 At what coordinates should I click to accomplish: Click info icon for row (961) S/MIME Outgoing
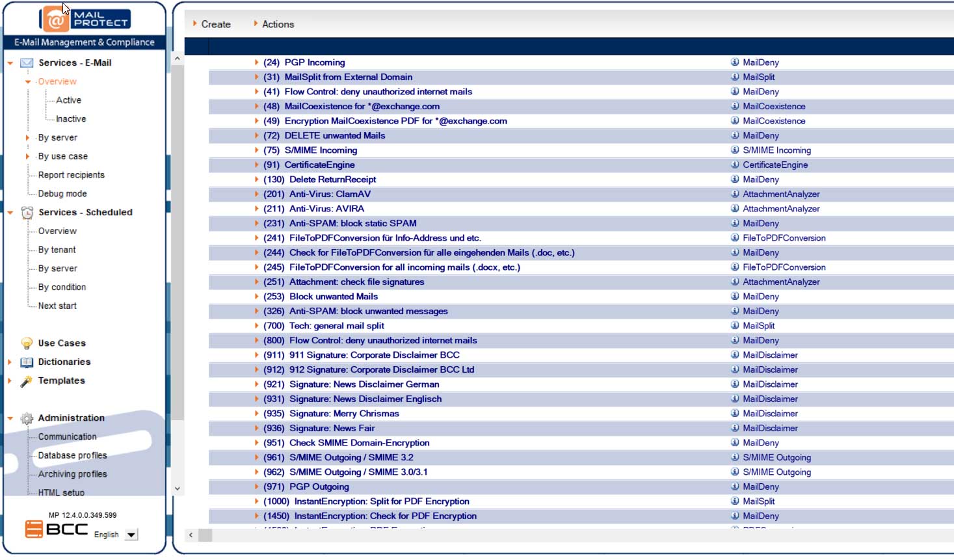coord(735,457)
